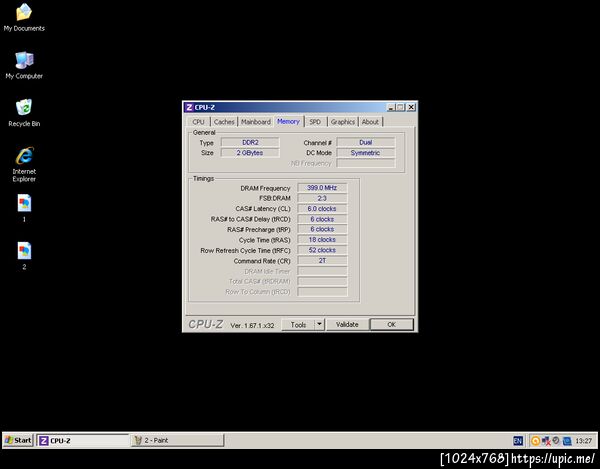
Task: Click the CPU-Z title bar logo icon
Action: point(189,107)
